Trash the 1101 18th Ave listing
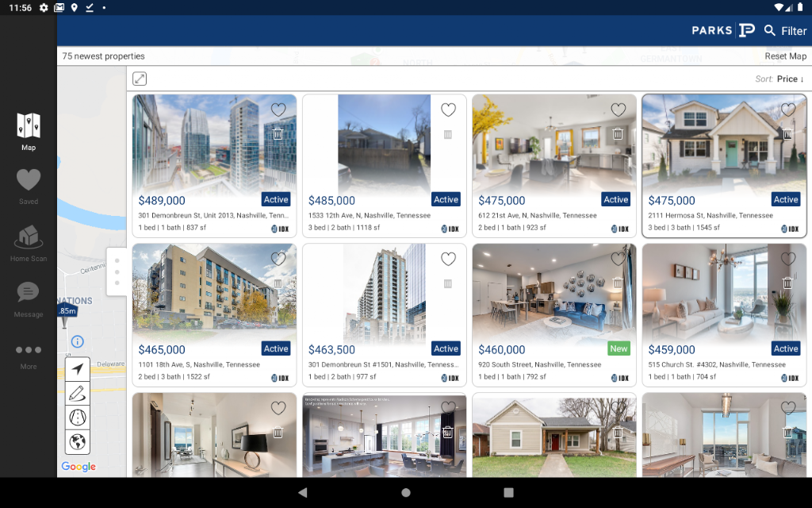 [278, 283]
